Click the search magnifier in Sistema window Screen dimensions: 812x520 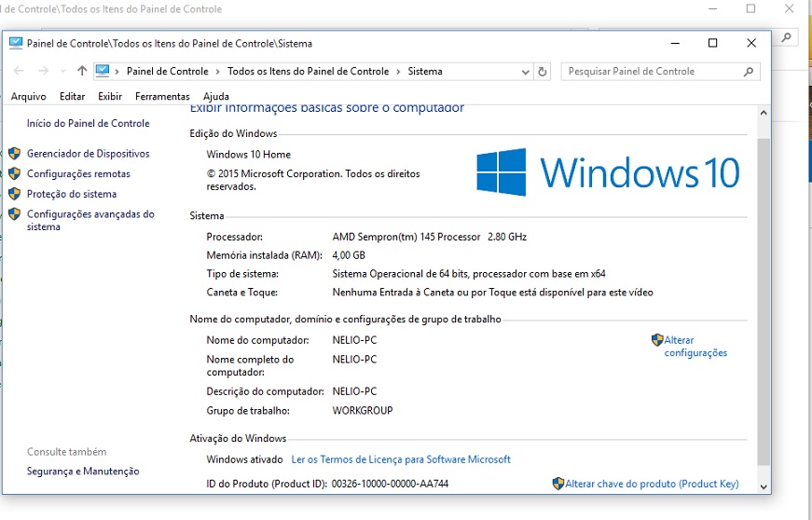pos(749,72)
